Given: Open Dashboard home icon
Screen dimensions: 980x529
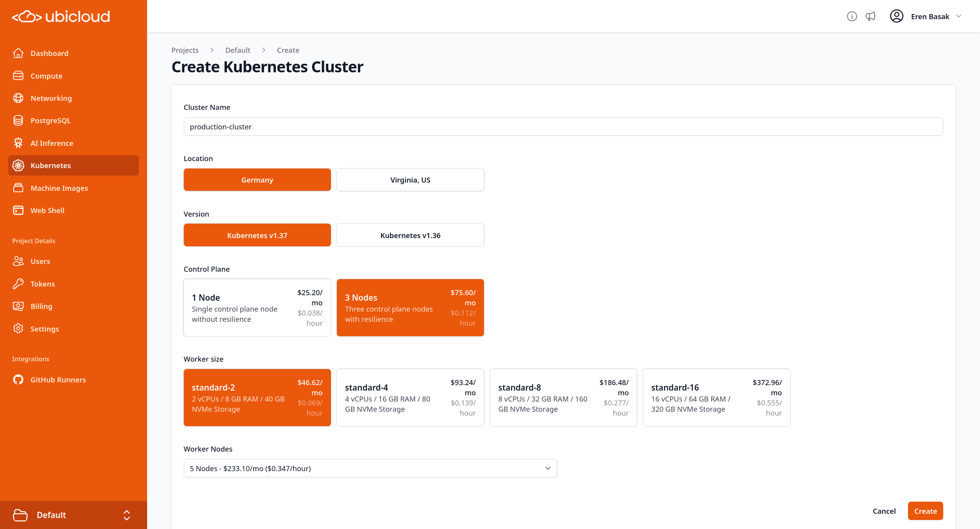Looking at the screenshot, I should pyautogui.click(x=18, y=53).
